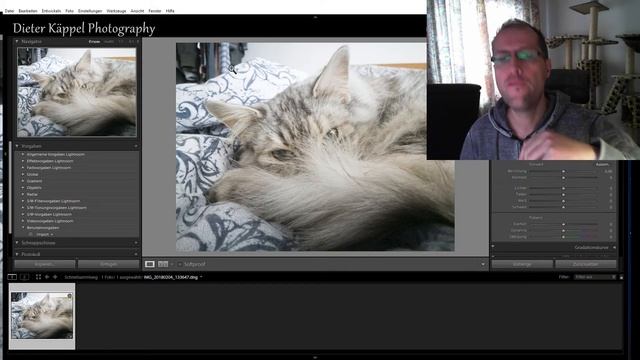Expand S/W-Filtervorgaben Lightroom preset folder
The width and height of the screenshot is (640, 360).
[23, 201]
